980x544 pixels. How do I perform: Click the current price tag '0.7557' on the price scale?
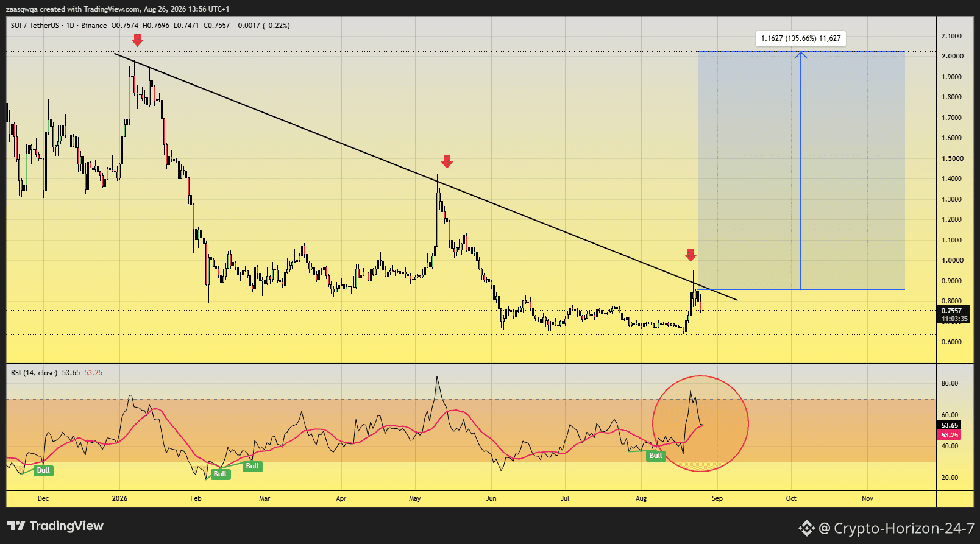tap(951, 311)
